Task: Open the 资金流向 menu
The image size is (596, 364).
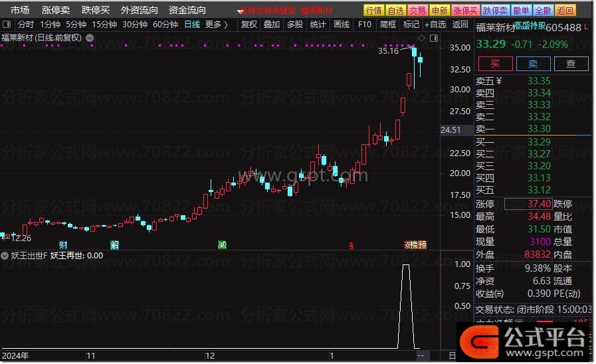Action: (187, 10)
